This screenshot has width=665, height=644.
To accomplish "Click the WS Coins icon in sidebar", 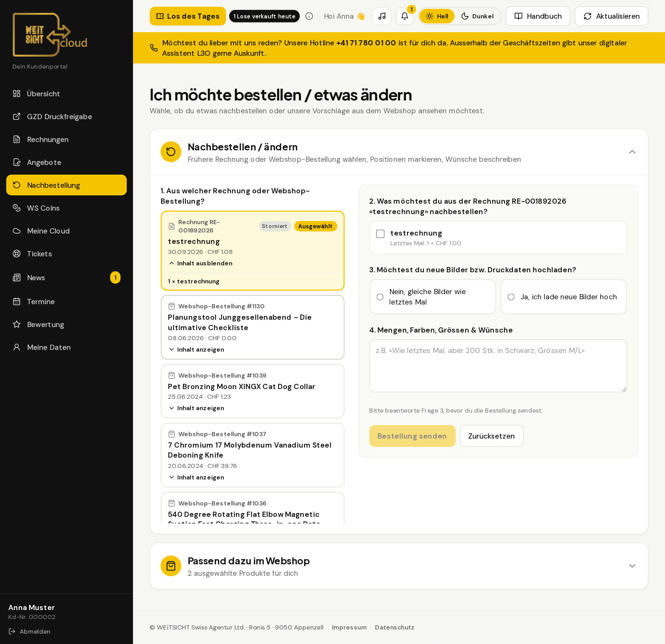I will (x=17, y=208).
